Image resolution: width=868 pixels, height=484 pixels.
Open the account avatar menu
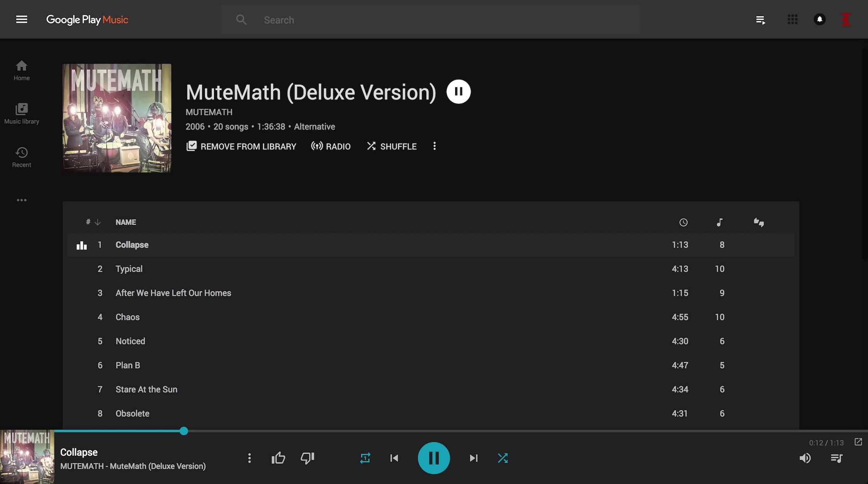pos(846,19)
